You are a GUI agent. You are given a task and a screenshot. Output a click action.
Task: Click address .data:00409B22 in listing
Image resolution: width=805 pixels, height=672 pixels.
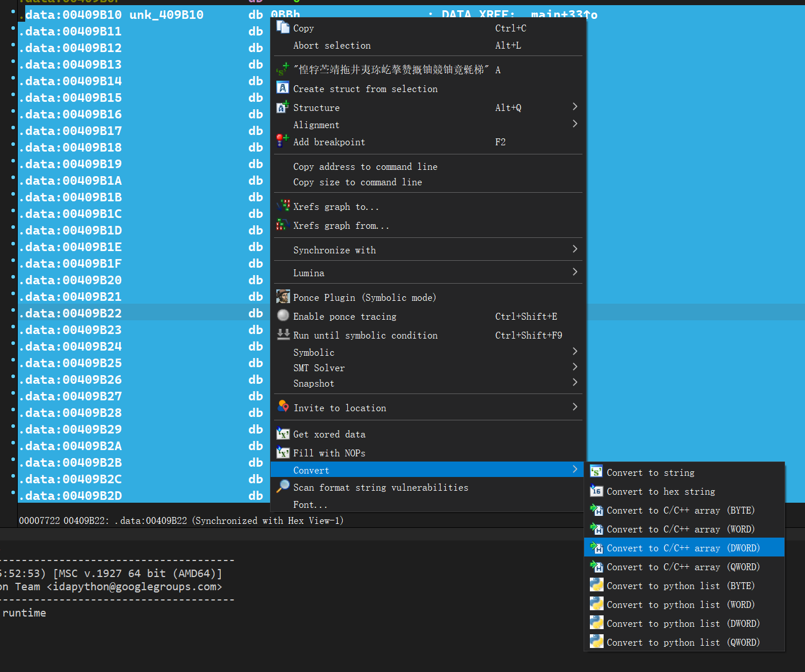pyautogui.click(x=70, y=313)
